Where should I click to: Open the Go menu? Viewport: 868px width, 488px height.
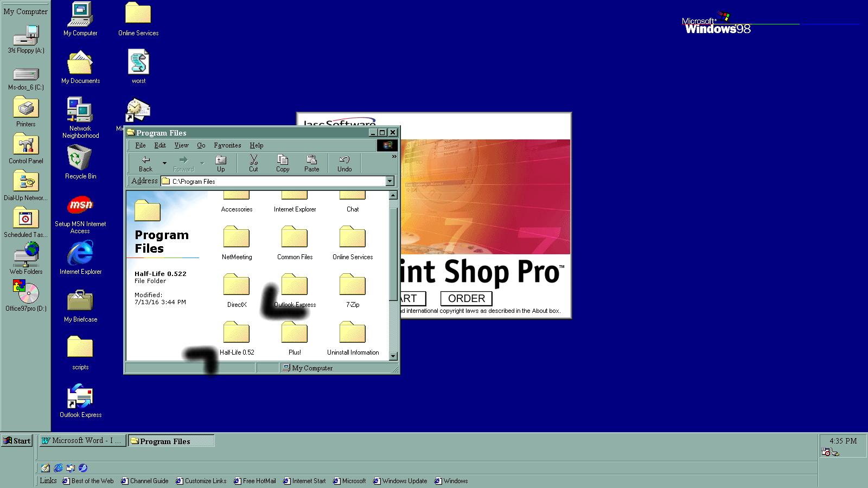coord(201,145)
